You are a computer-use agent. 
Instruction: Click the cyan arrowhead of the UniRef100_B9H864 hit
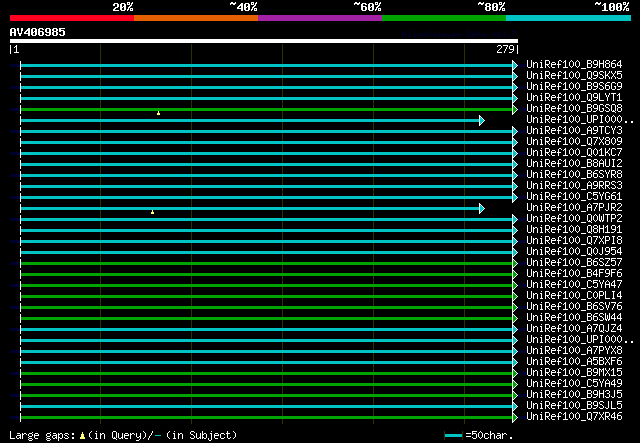516,65
